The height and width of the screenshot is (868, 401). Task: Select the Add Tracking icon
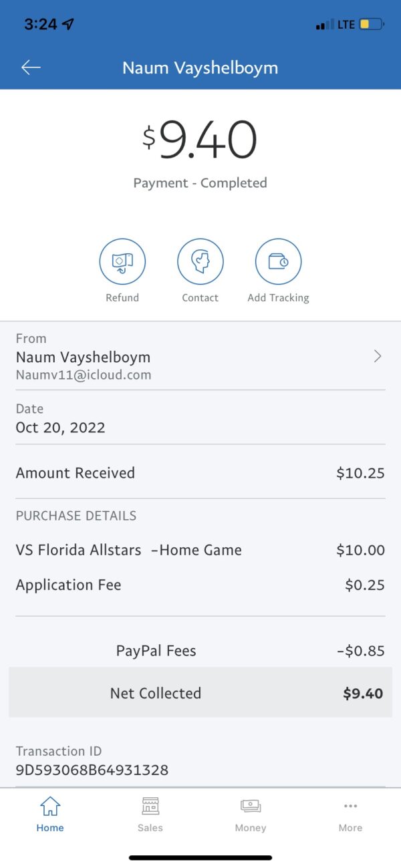tap(278, 262)
